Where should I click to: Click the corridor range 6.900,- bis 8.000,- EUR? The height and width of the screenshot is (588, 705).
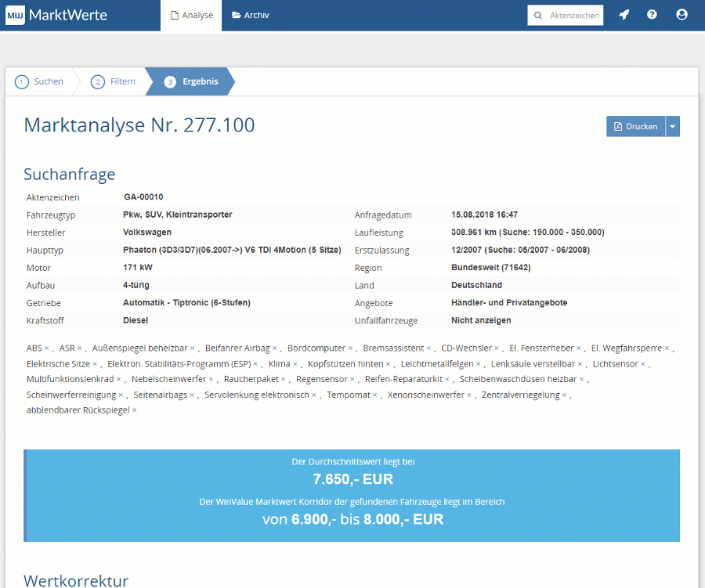[x=353, y=519]
